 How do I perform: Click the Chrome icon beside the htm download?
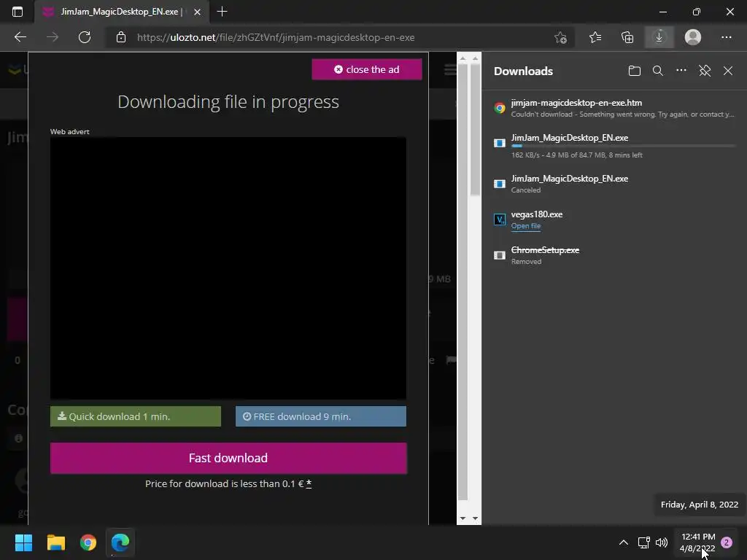[499, 108]
